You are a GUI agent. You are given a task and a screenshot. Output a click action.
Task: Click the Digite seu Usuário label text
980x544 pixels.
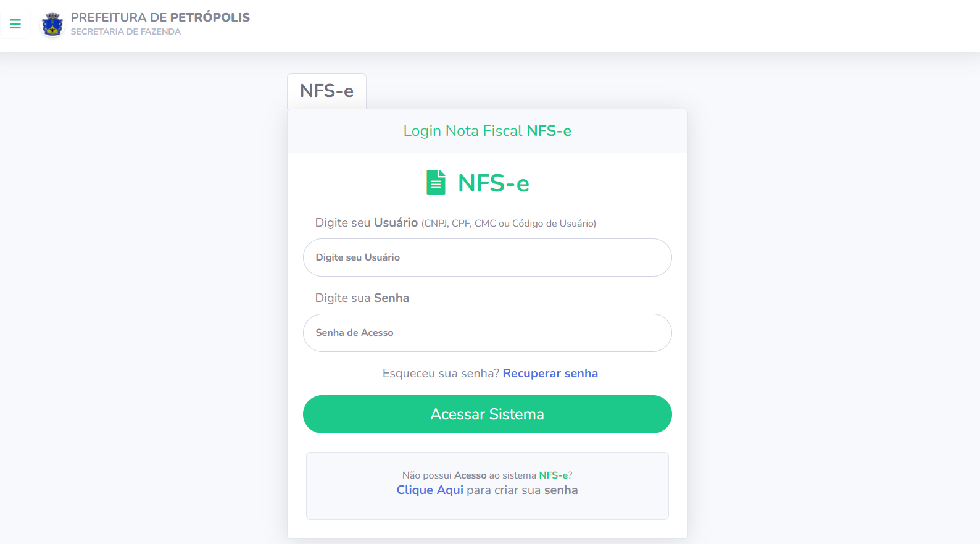tap(367, 223)
